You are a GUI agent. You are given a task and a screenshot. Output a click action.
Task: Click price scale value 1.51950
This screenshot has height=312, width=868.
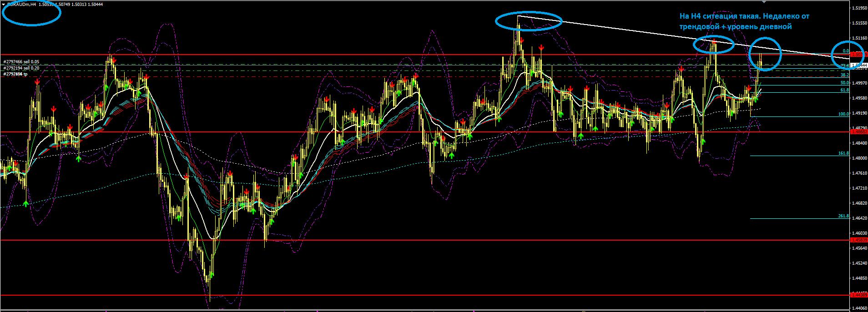pyautogui.click(x=859, y=8)
